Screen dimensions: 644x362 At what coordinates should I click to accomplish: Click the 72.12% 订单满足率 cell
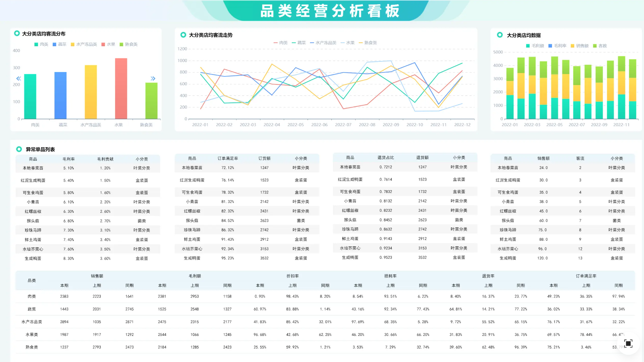pyautogui.click(x=228, y=168)
